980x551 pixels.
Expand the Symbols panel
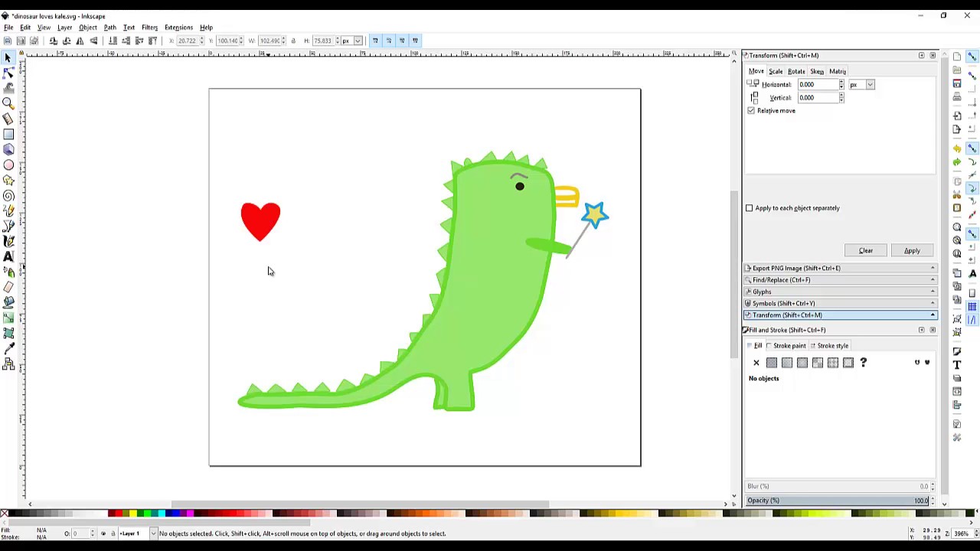click(x=841, y=303)
